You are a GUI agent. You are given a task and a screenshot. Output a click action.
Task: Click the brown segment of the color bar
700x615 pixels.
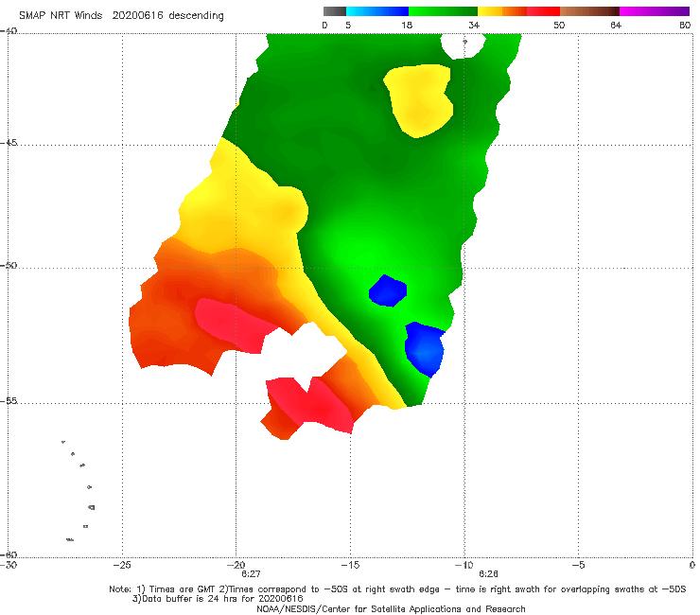click(589, 11)
